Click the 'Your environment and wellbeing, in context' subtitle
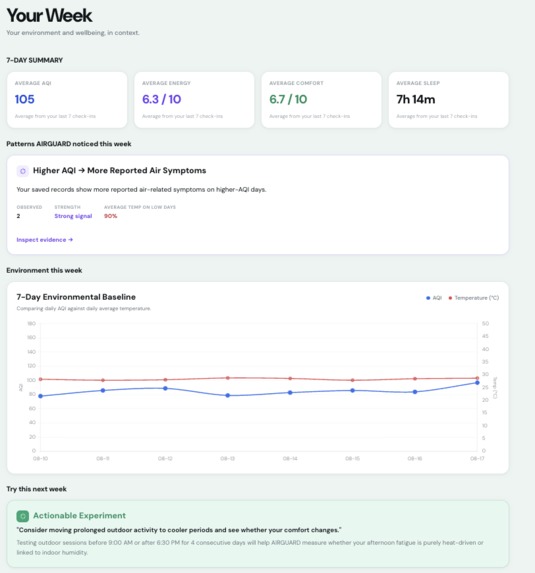The height and width of the screenshot is (573, 535). click(x=73, y=33)
